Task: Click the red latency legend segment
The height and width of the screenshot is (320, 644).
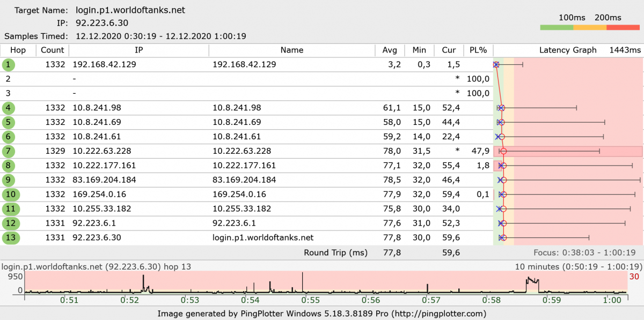Action: [623, 28]
